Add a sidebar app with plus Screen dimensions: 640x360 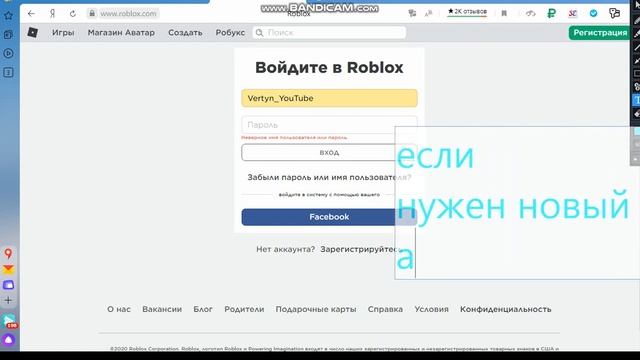tap(8, 300)
